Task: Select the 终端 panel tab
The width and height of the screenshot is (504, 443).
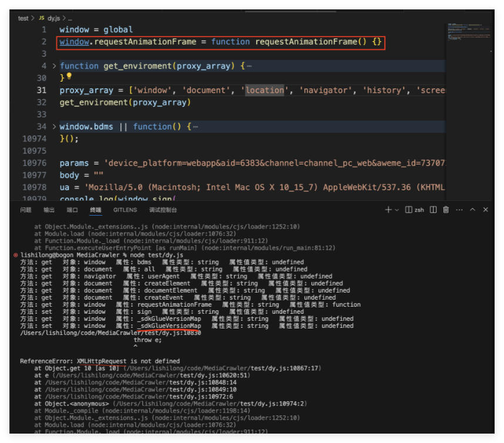Action: click(96, 210)
